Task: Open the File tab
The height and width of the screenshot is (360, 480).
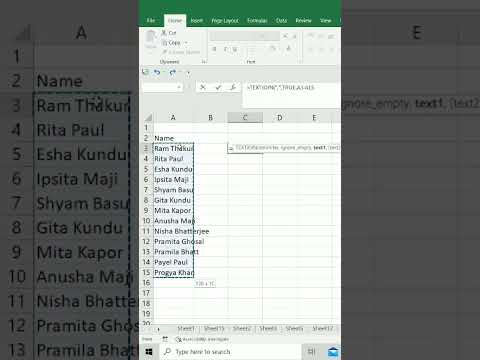Action: (x=151, y=21)
